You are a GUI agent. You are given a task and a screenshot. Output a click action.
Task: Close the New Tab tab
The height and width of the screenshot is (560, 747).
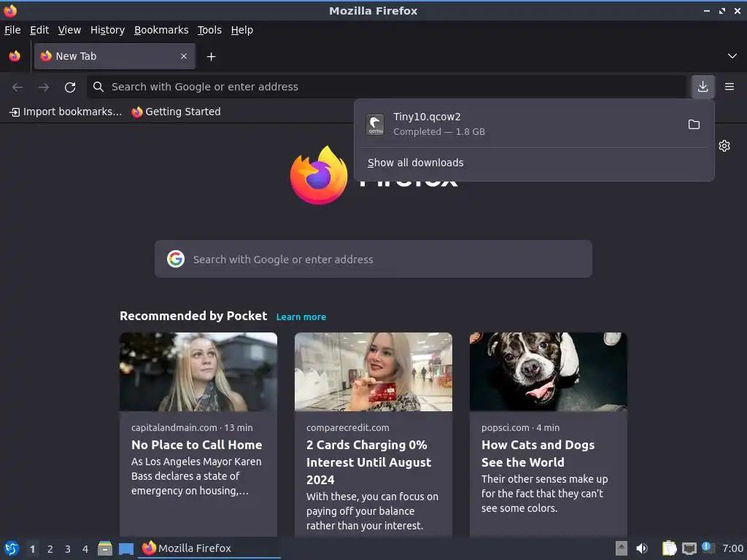tap(184, 56)
